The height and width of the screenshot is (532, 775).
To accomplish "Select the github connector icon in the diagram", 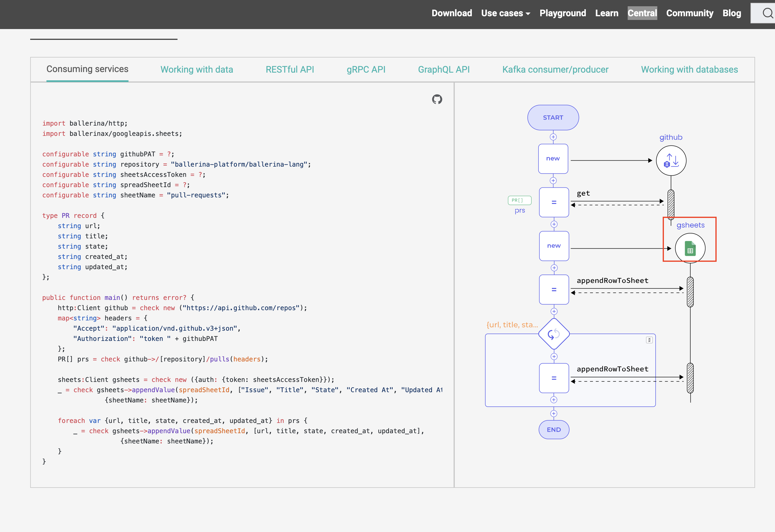I will click(671, 160).
